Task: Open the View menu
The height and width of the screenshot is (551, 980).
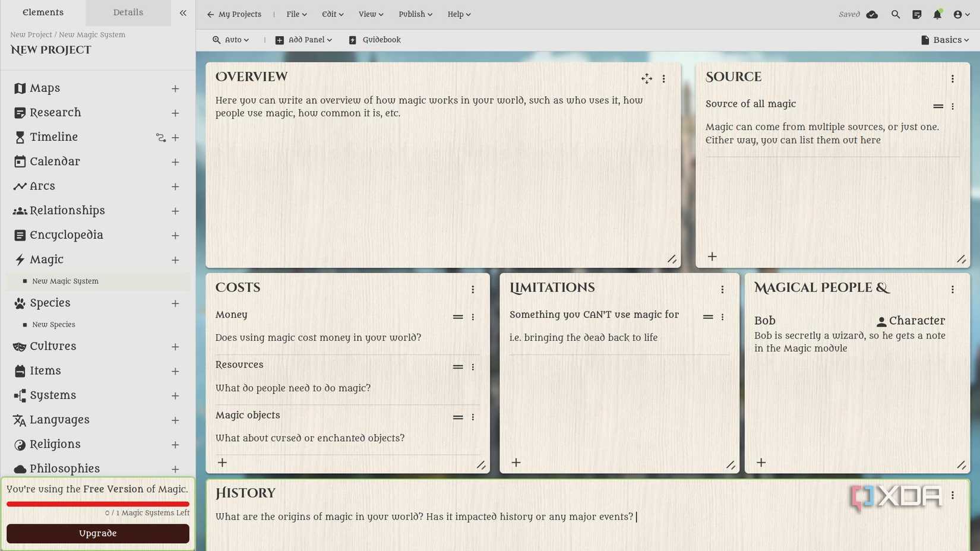Action: point(371,14)
